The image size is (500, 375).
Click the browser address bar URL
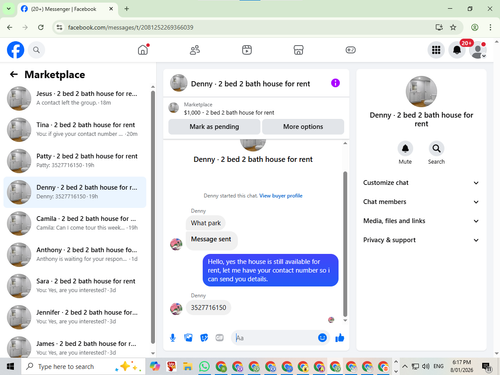[x=130, y=27]
